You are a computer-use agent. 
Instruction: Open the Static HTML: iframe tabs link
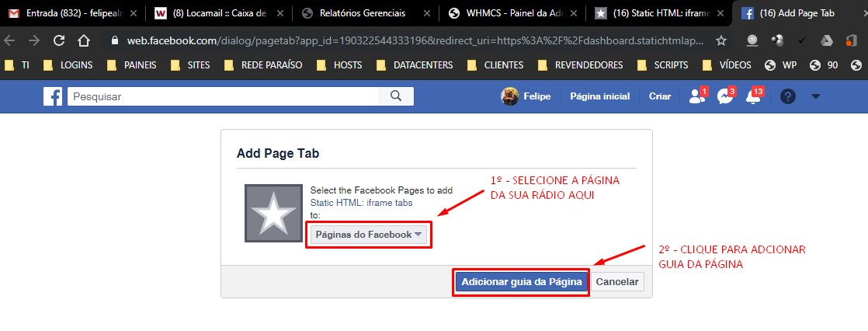(361, 202)
